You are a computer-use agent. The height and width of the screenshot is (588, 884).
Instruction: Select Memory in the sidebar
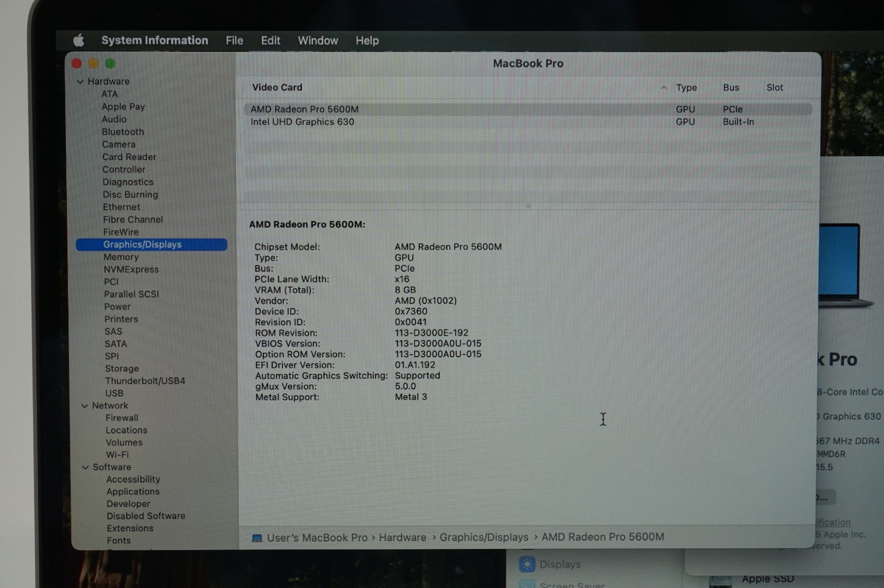tap(121, 257)
